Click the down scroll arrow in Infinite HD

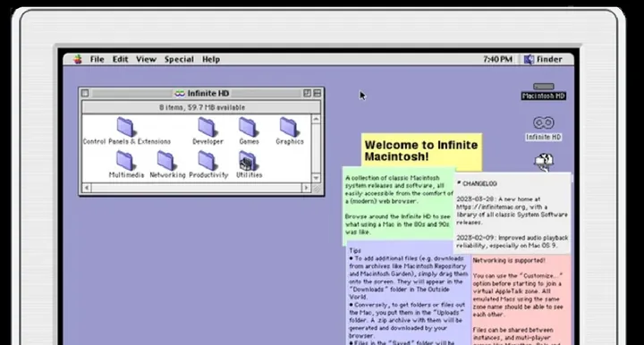pyautogui.click(x=316, y=178)
